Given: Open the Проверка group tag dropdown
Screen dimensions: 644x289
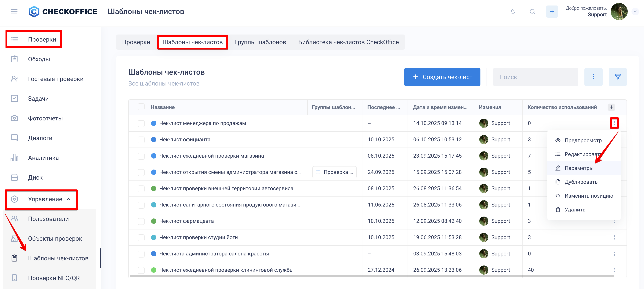Looking at the screenshot, I should coord(334,172).
